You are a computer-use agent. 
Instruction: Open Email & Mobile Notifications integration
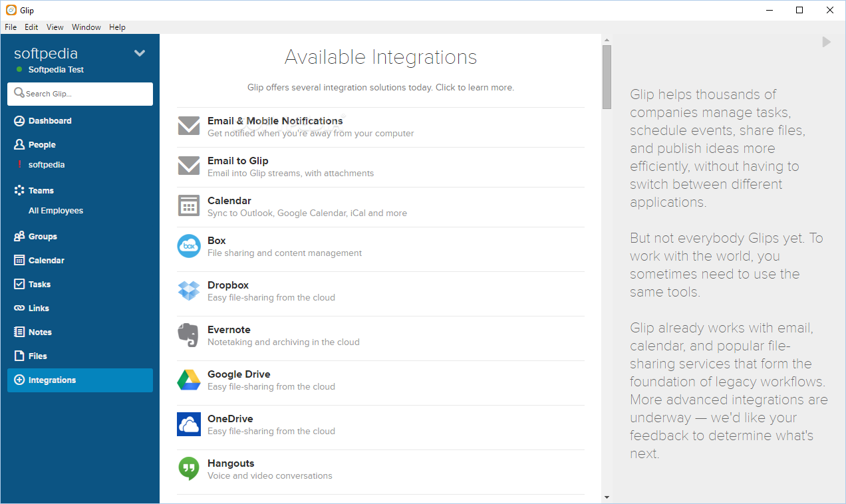tap(380, 127)
